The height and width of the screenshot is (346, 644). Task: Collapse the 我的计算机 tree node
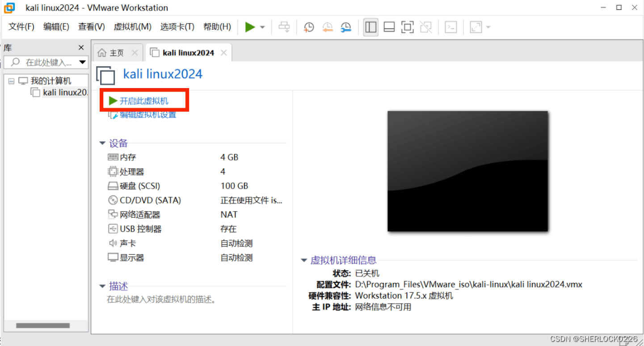point(11,81)
